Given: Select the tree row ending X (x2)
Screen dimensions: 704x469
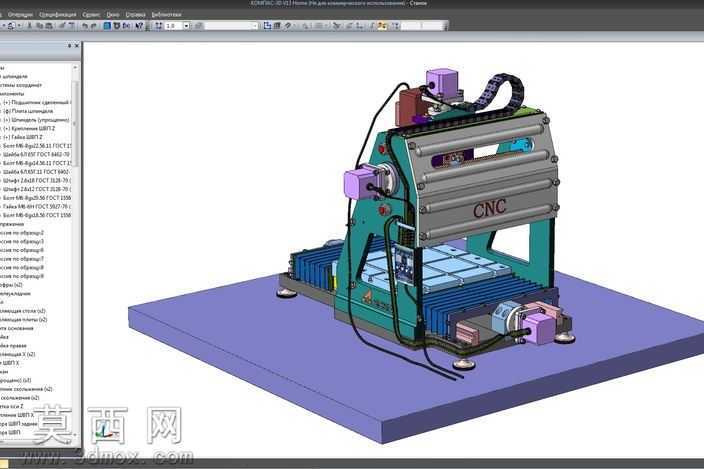Looking at the screenshot, I should point(18,354).
